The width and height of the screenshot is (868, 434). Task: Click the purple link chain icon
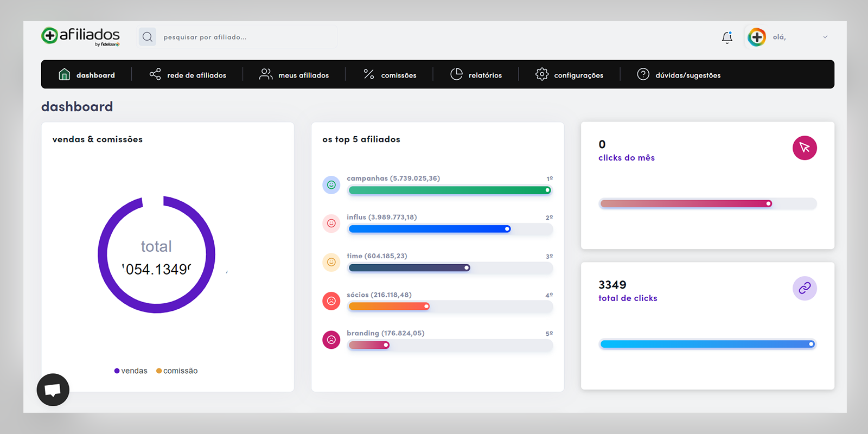(805, 288)
